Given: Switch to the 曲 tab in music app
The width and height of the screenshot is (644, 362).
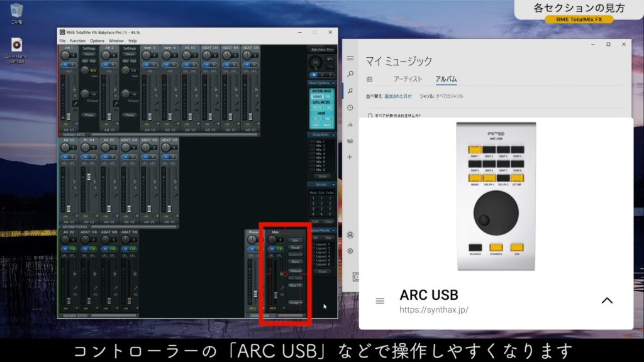Looking at the screenshot, I should 370,79.
